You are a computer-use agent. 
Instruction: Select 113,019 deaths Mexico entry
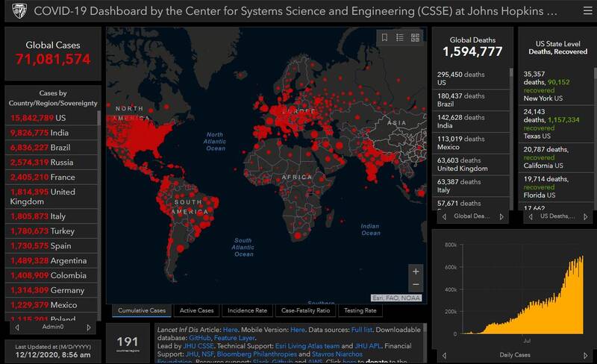471,142
